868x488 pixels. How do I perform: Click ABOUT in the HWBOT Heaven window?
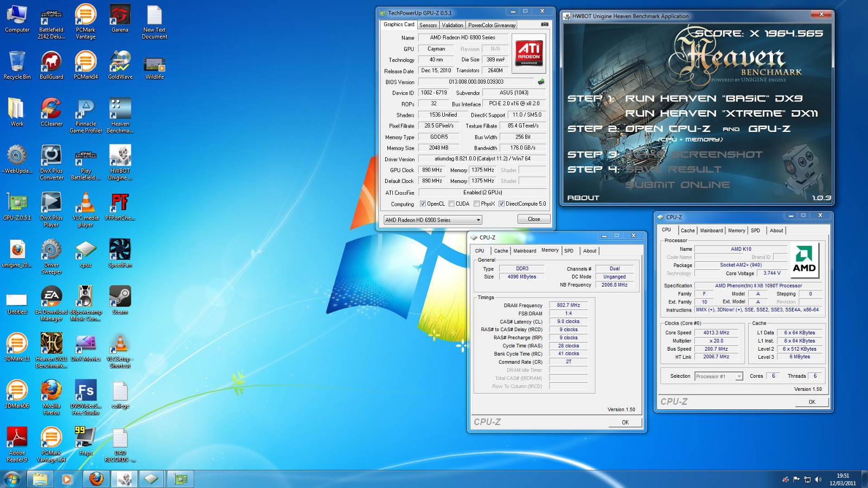583,198
